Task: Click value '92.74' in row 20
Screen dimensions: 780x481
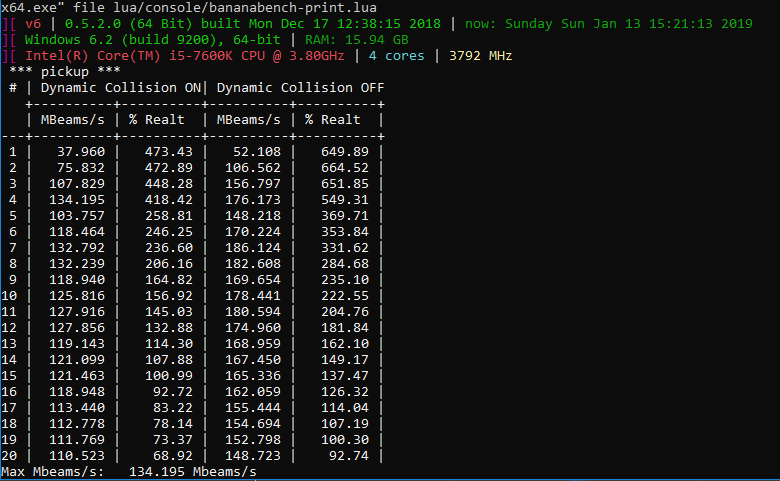Action: (349, 456)
